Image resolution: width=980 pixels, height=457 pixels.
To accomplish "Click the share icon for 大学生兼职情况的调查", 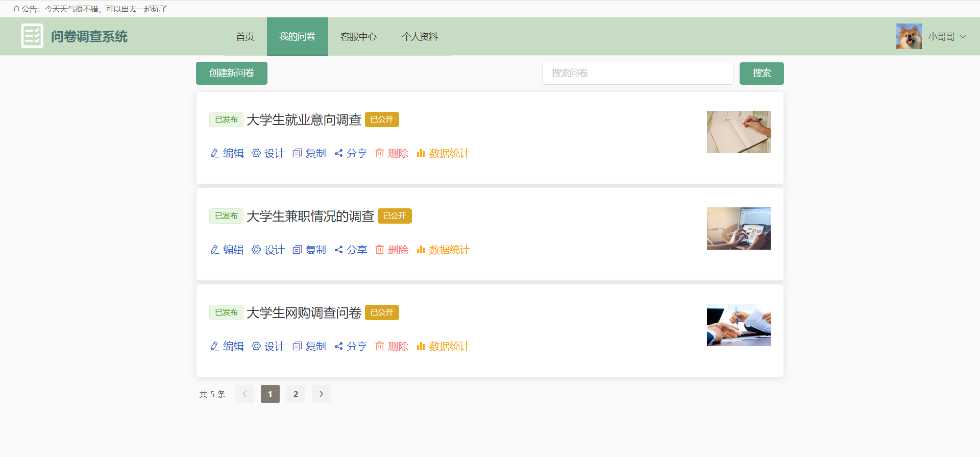I will [x=338, y=250].
